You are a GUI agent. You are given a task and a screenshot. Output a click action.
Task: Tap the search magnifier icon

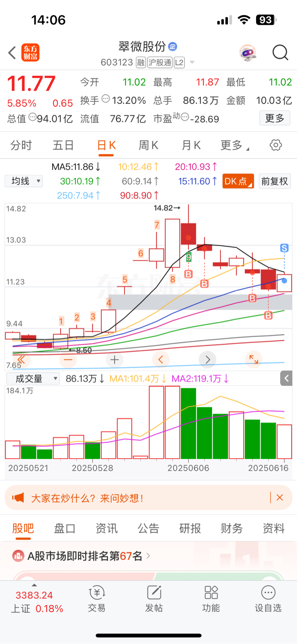click(x=280, y=53)
